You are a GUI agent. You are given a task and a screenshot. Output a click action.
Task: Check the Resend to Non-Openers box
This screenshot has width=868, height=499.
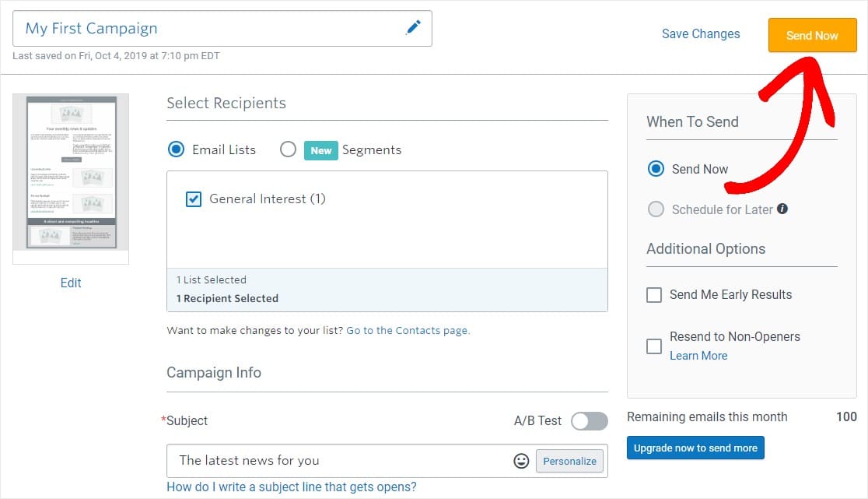tap(654, 346)
